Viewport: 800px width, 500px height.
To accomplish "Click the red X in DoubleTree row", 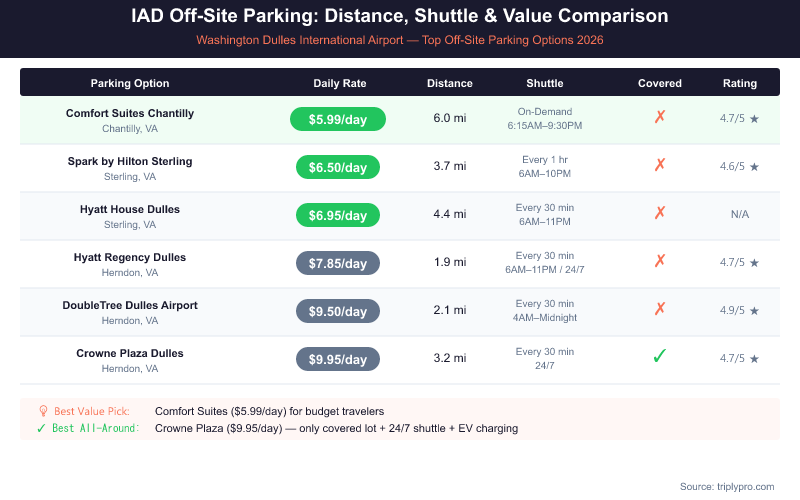I will tap(660, 310).
